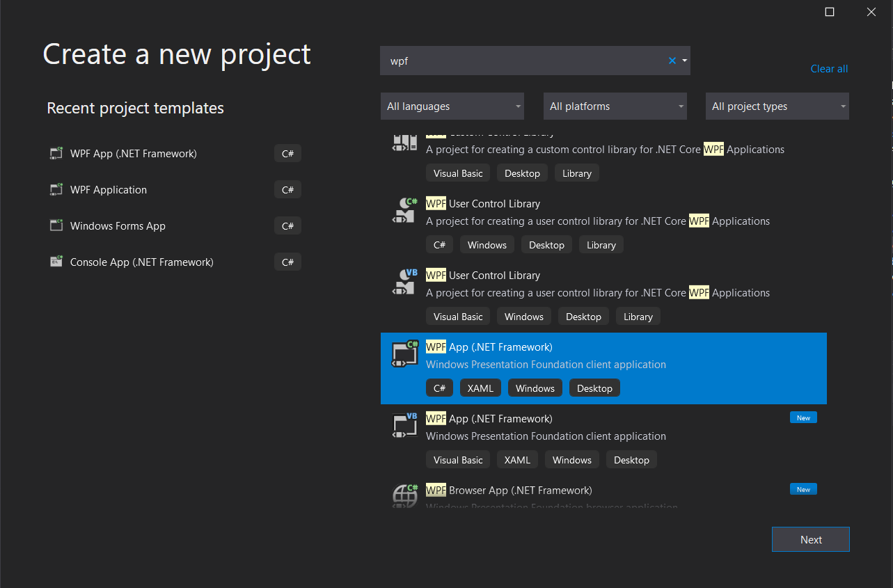Click the XAML tag under the selected template
The image size is (893, 588).
tap(480, 388)
